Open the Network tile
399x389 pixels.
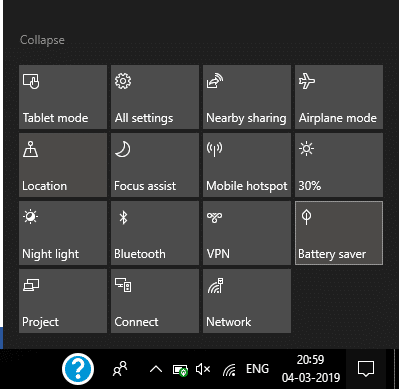click(x=247, y=301)
